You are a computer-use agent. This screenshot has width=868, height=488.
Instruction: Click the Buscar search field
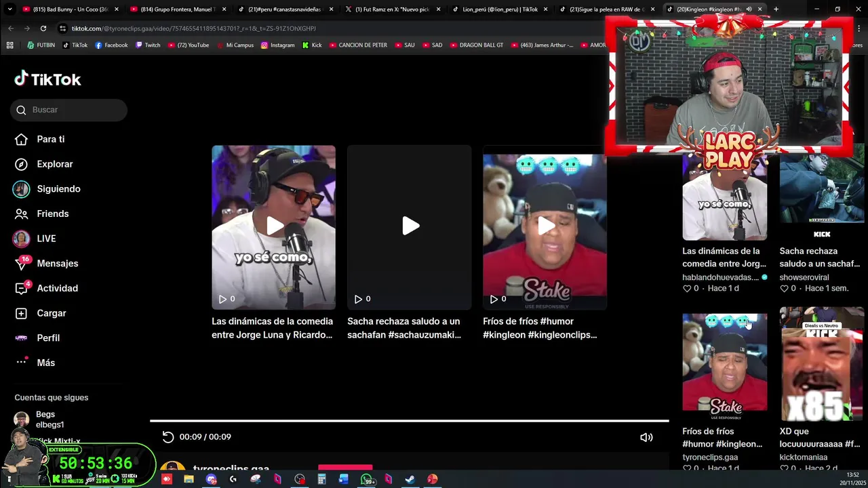tap(68, 110)
